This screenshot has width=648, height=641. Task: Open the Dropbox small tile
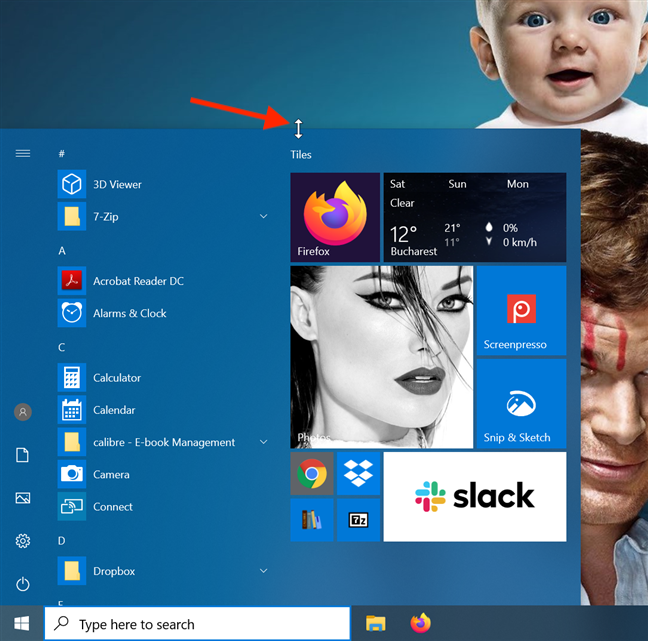click(358, 473)
